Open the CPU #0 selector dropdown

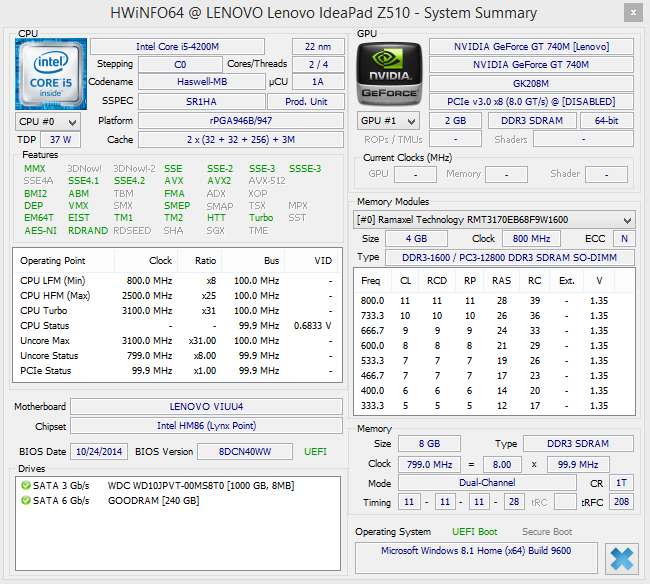[48, 121]
